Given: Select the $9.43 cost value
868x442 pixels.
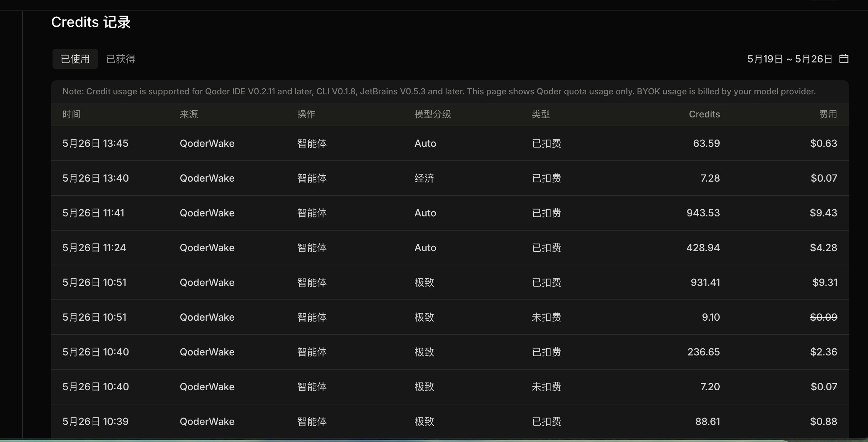Looking at the screenshot, I should click(823, 213).
